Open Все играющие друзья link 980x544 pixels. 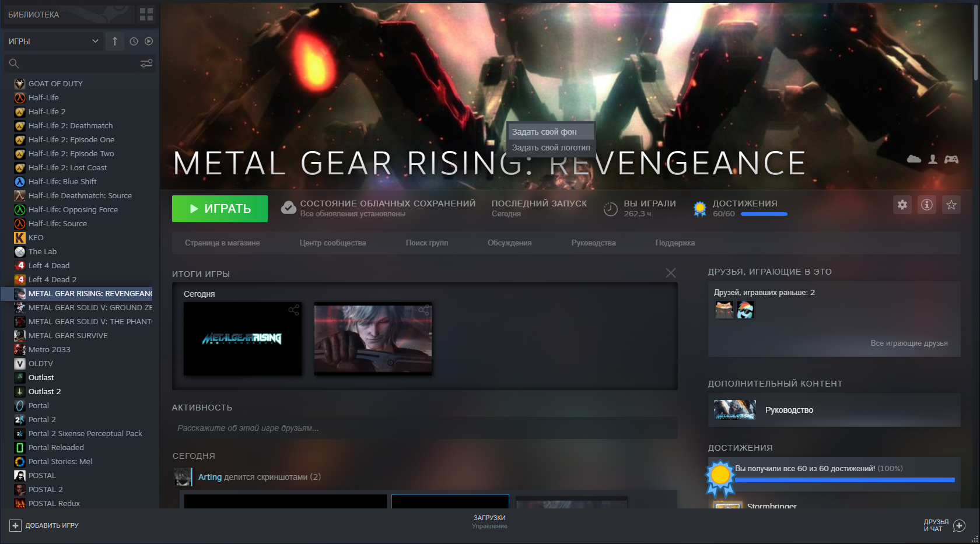909,343
